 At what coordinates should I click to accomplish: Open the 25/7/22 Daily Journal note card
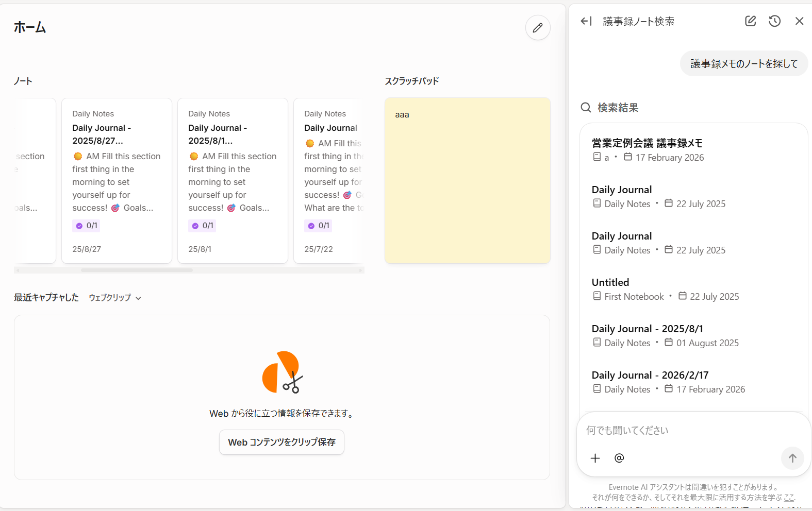[x=329, y=181]
